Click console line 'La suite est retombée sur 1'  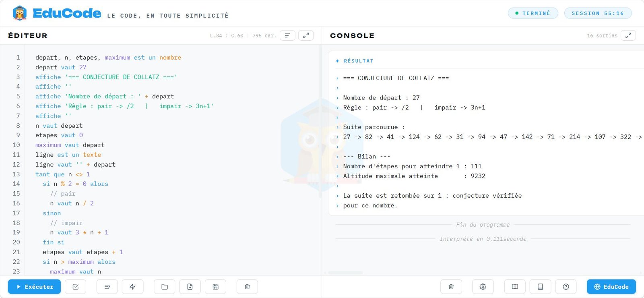click(432, 196)
